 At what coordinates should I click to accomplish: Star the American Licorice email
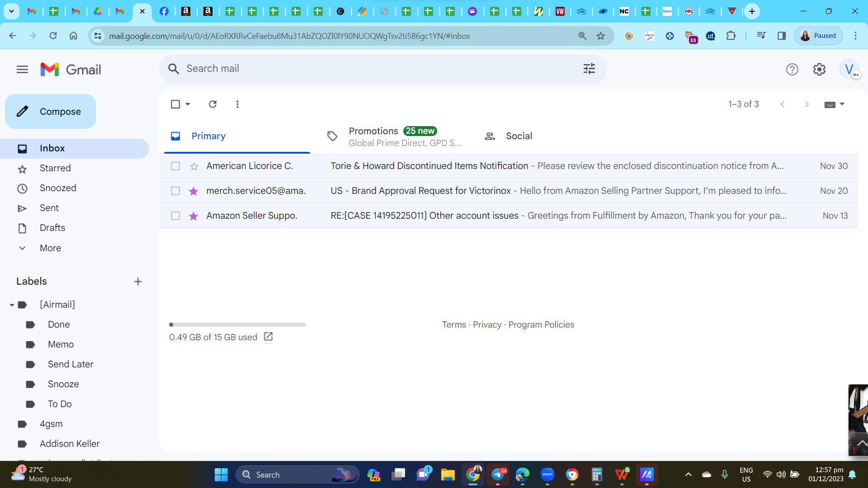click(x=194, y=167)
